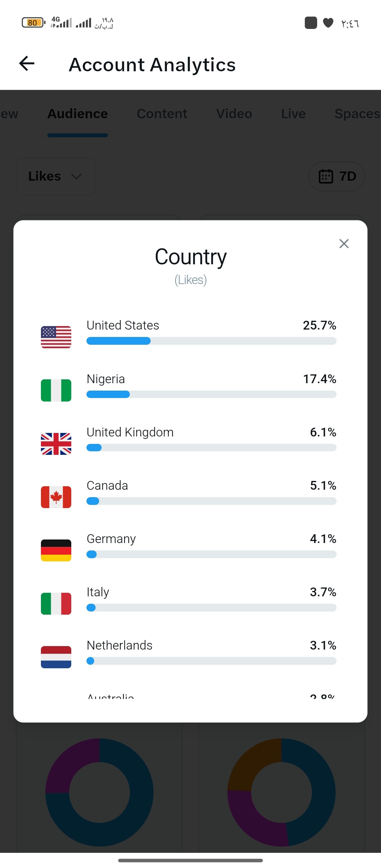Switch to the Video tab
This screenshot has width=381, height=868.
[x=234, y=114]
